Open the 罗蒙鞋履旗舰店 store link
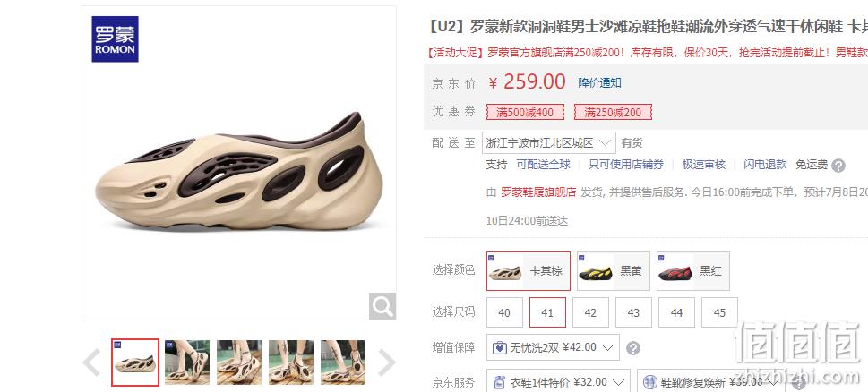 [538, 192]
